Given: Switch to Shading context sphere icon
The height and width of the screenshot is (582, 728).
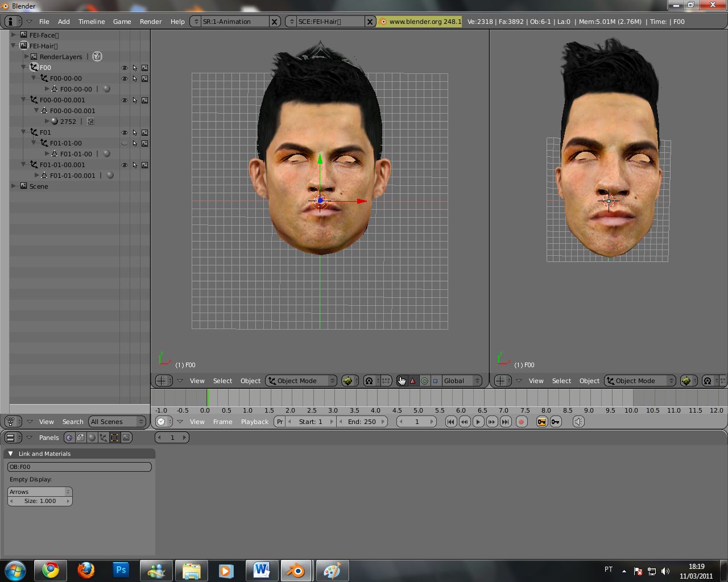Looking at the screenshot, I should [x=92, y=438].
